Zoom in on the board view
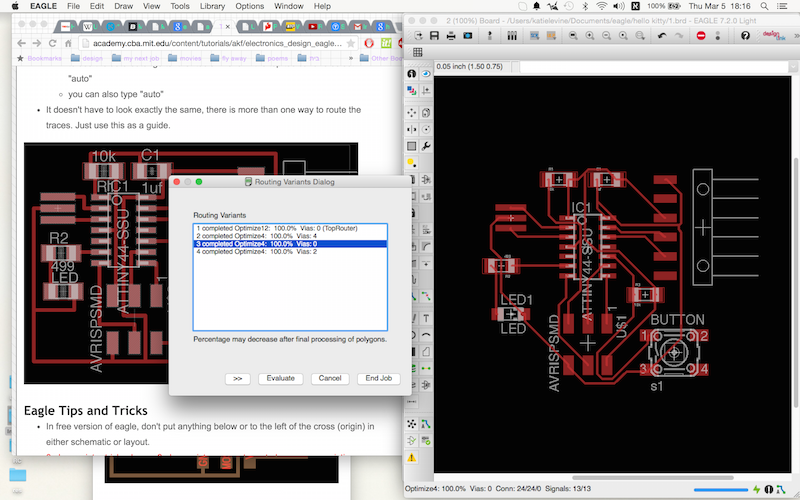The image size is (800, 500). click(x=590, y=36)
